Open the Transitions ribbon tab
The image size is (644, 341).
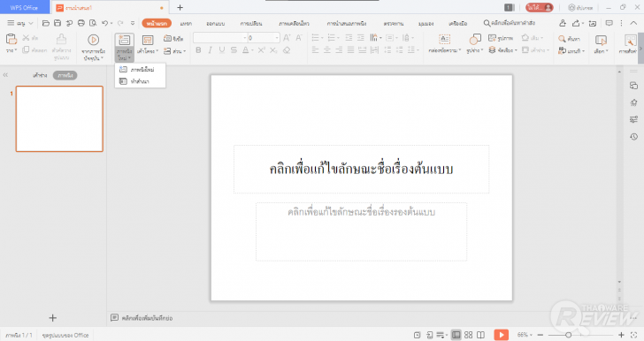[x=251, y=24]
